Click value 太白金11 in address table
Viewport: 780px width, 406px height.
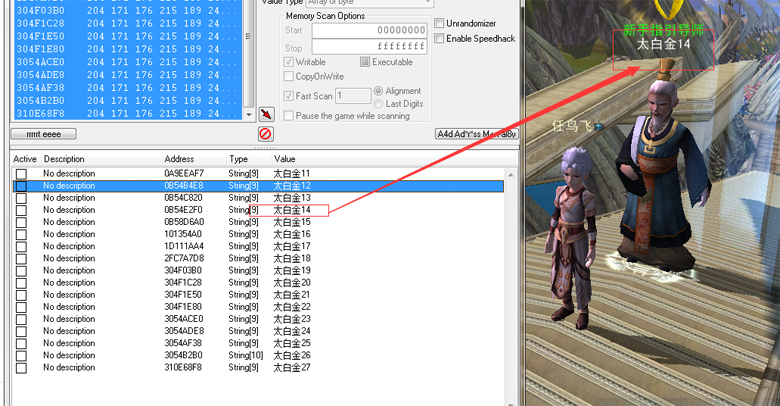click(292, 174)
